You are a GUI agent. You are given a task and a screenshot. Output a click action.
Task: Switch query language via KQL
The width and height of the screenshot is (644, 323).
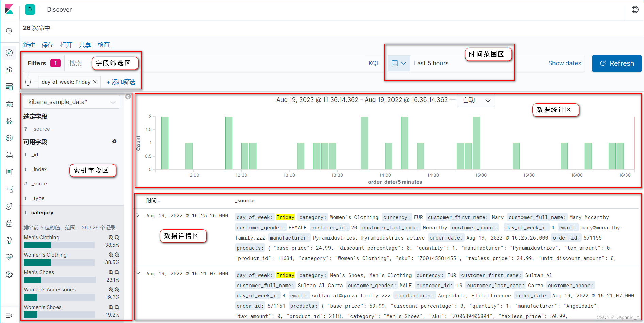(374, 63)
